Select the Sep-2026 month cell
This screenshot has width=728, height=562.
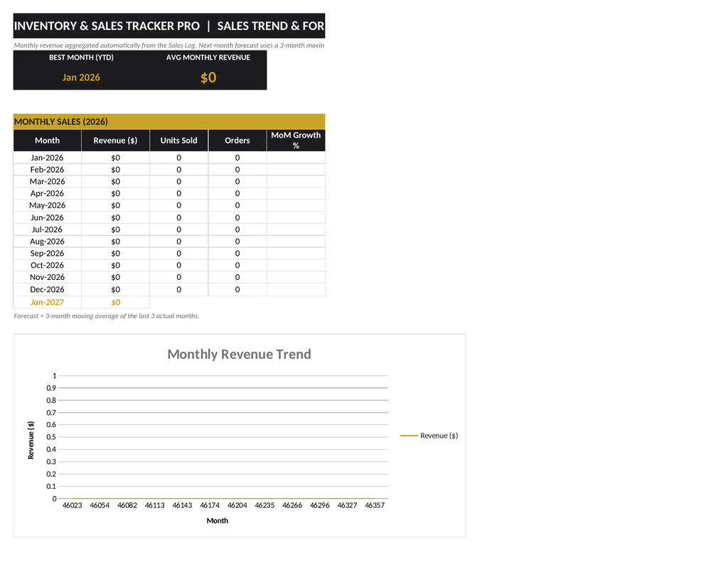[x=48, y=254]
